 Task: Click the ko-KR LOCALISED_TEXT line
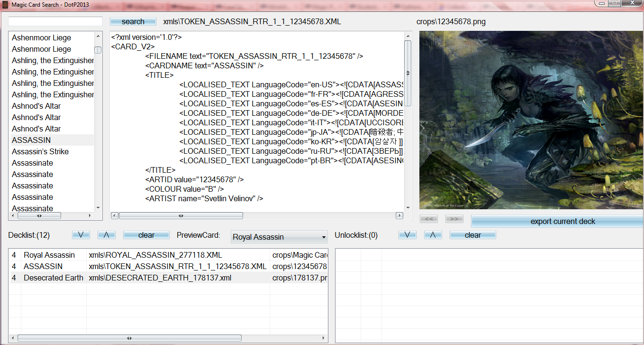click(x=291, y=141)
